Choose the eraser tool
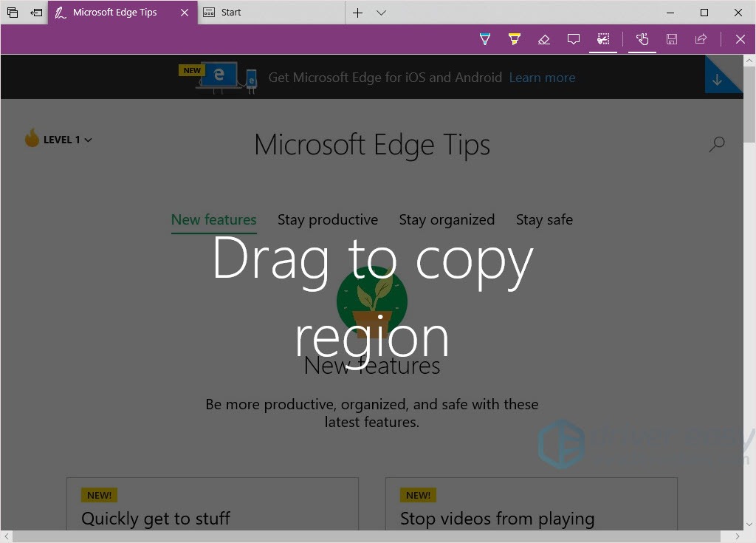Screen dimensions: 756x543 point(544,39)
